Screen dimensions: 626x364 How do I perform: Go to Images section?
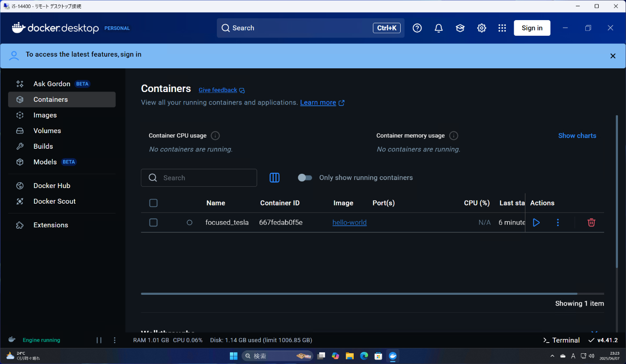[62, 115]
